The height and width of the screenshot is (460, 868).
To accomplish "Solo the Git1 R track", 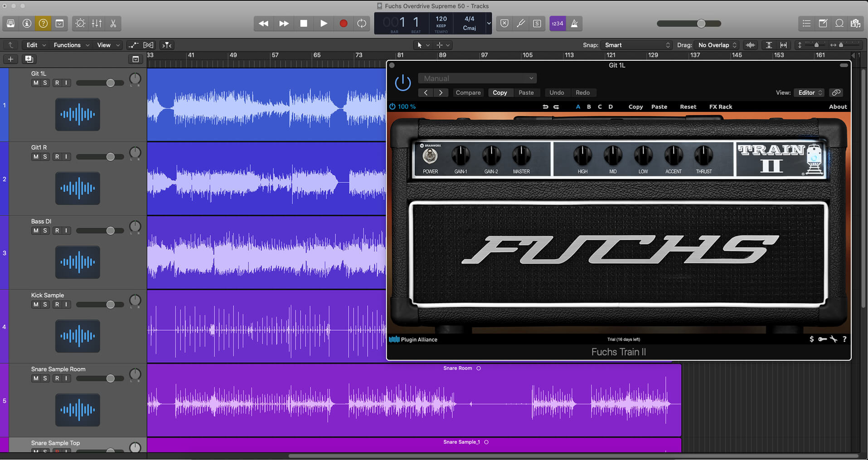I will click(x=45, y=157).
